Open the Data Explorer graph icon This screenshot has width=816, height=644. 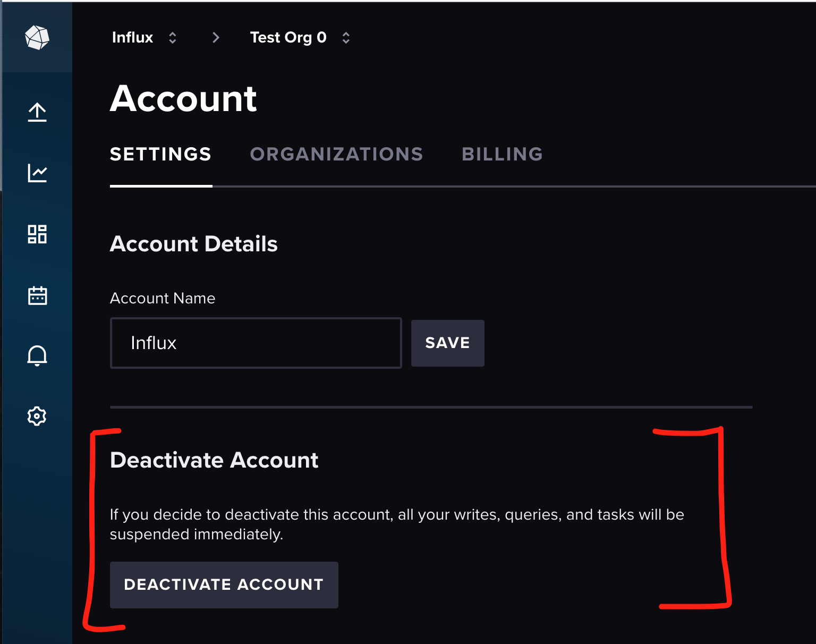click(37, 173)
